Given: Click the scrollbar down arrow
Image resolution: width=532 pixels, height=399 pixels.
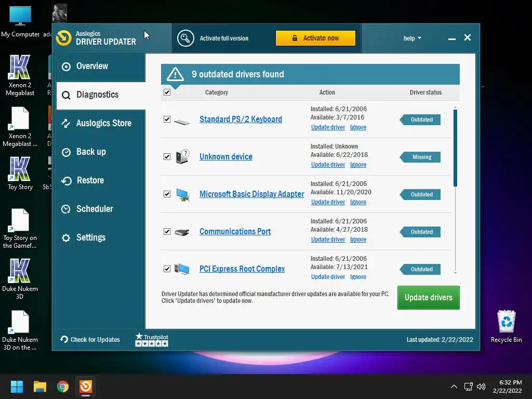Looking at the screenshot, I should click(x=455, y=273).
